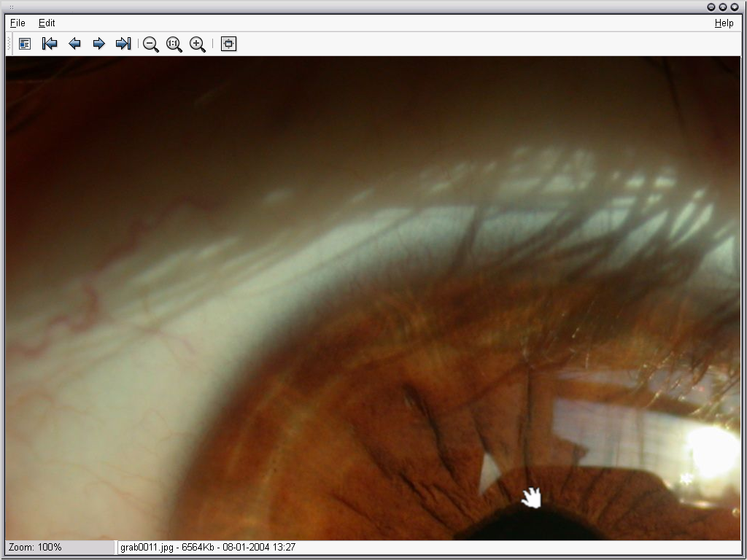Grab the toolbar drag handle
The width and height of the screenshot is (747, 560).
click(9, 44)
